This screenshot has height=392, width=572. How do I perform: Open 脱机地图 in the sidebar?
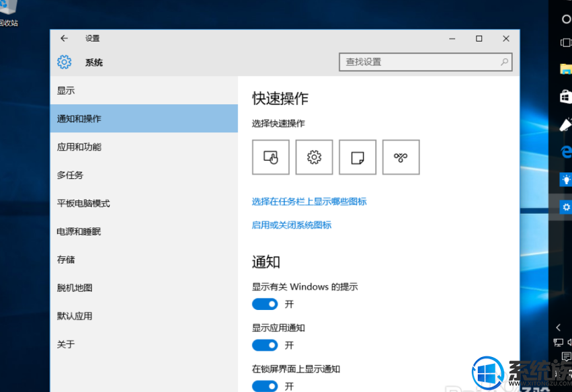[x=144, y=288]
